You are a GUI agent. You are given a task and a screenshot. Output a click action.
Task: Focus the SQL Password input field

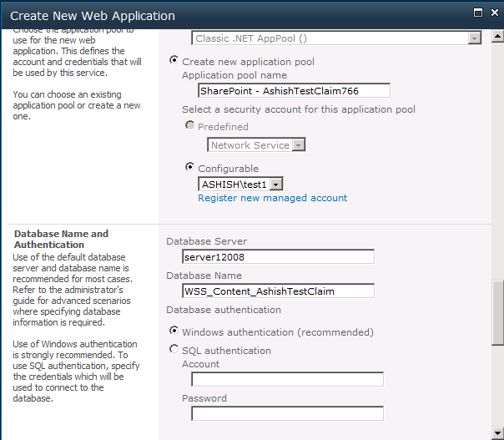click(x=287, y=413)
